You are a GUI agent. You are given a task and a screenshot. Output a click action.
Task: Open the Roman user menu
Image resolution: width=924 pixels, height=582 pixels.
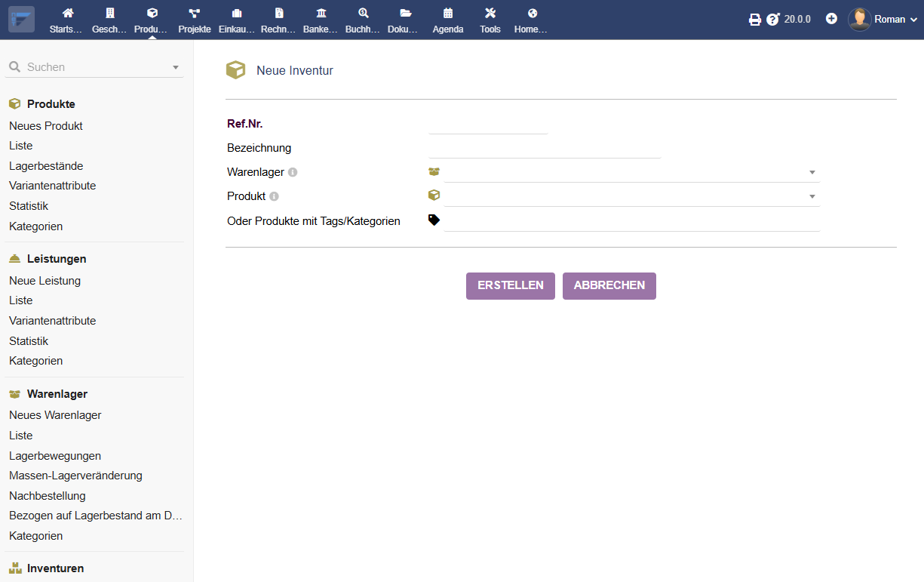883,20
